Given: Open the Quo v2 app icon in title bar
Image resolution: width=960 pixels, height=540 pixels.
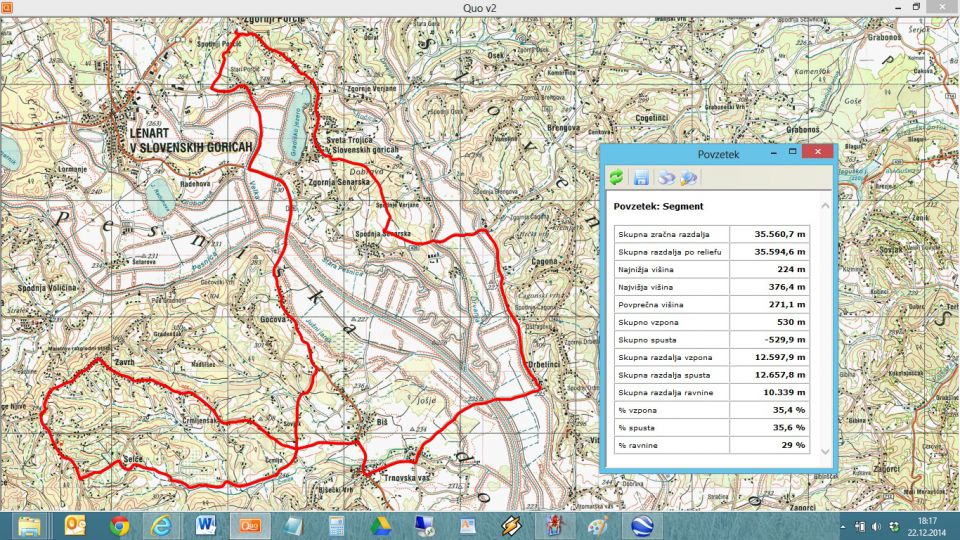Looking at the screenshot, I should 7,7.
